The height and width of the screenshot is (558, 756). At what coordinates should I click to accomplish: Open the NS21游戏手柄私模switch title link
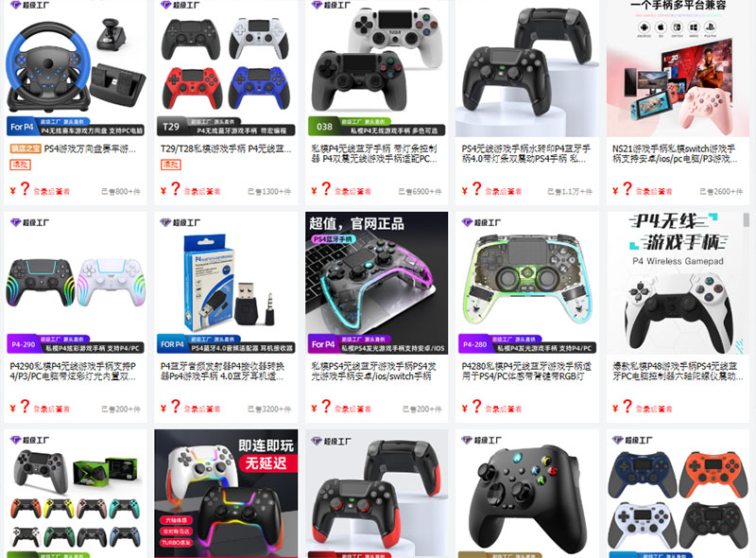pyautogui.click(x=675, y=153)
